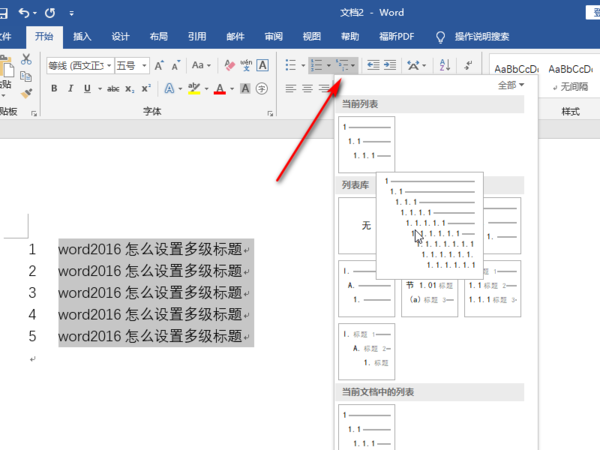This screenshot has height=450, width=600.
Task: Align text left
Action: [x=291, y=89]
